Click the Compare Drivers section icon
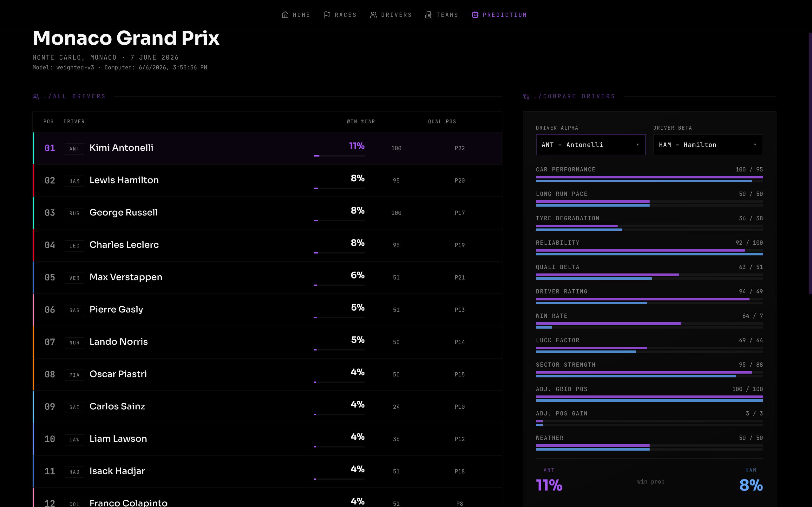812x507 pixels. pyautogui.click(x=526, y=97)
